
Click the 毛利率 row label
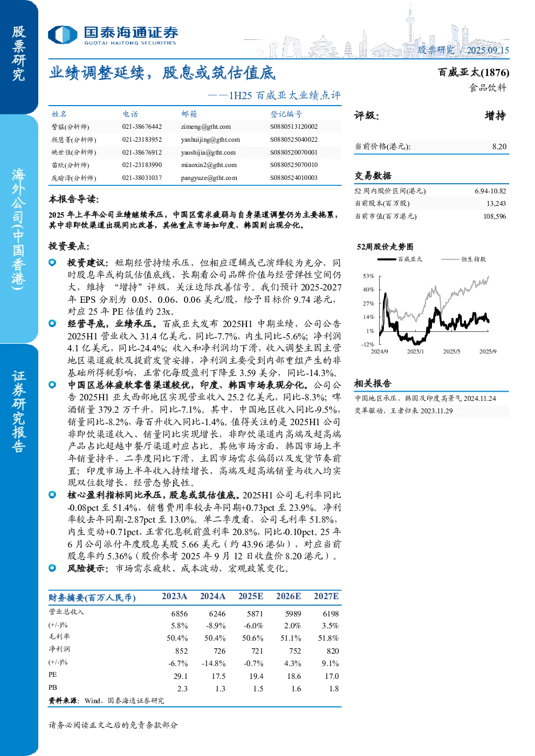pyautogui.click(x=59, y=636)
